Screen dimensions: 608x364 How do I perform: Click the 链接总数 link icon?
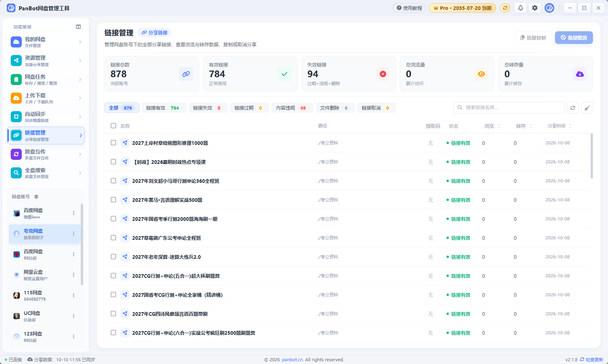(x=186, y=74)
